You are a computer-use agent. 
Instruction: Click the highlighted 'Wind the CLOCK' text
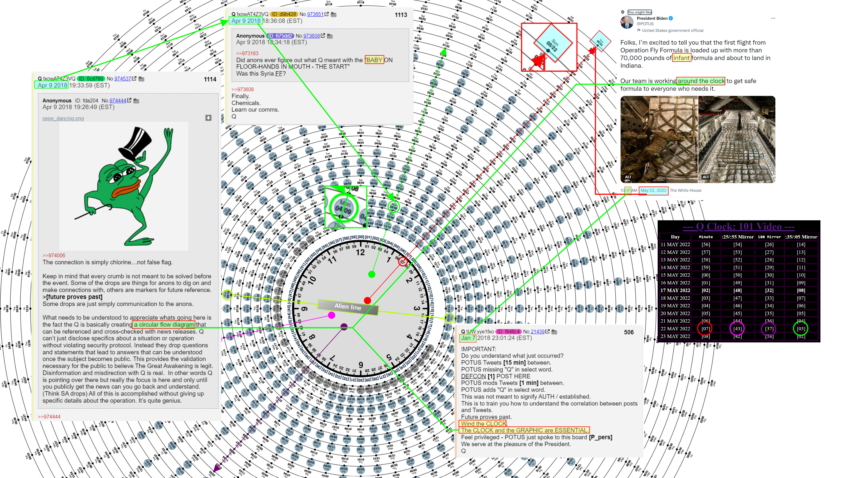click(x=483, y=424)
